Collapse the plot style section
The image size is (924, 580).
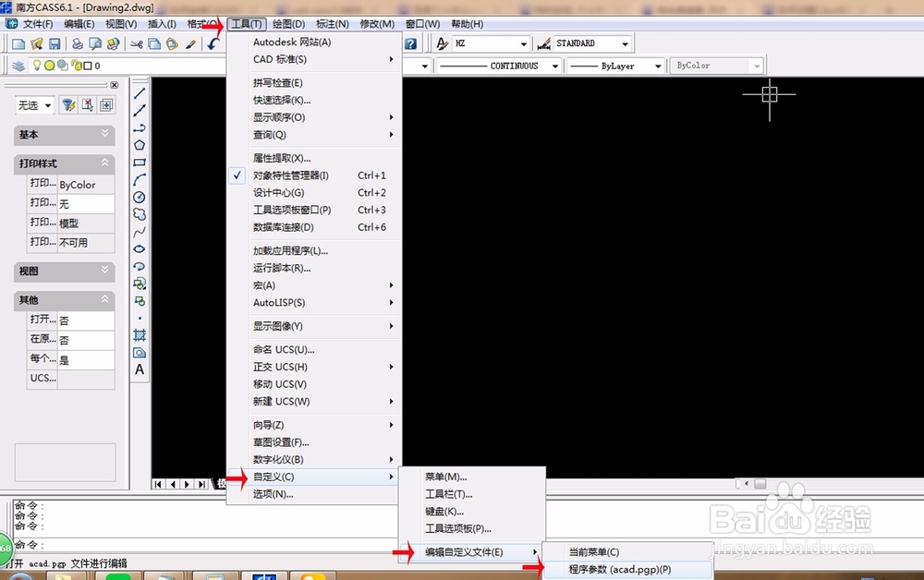point(105,162)
